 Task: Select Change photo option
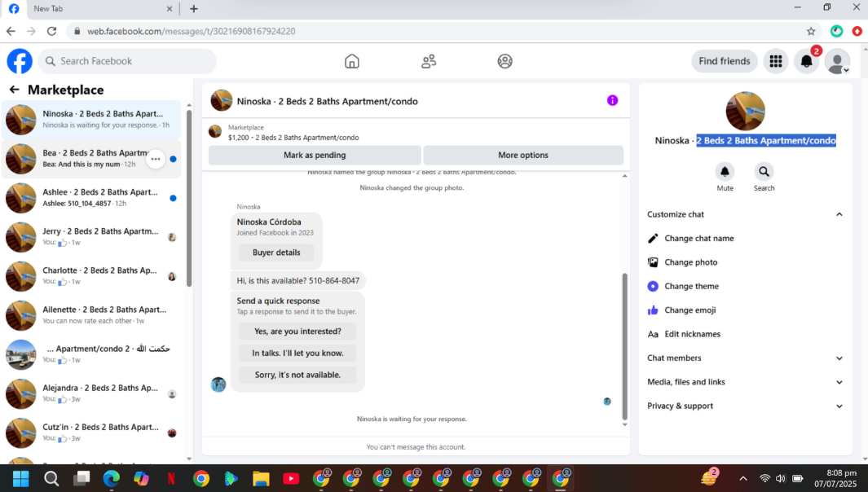[x=745, y=261]
